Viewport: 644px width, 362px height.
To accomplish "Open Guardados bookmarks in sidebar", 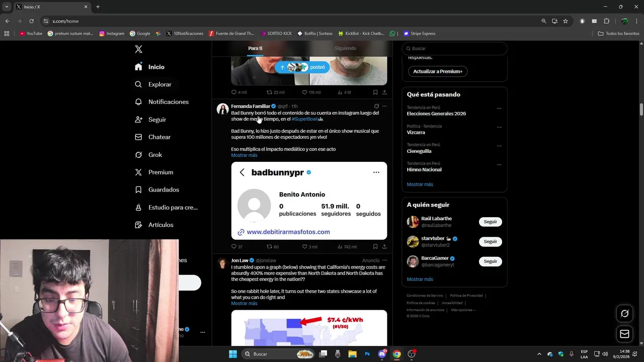I will pos(157,190).
